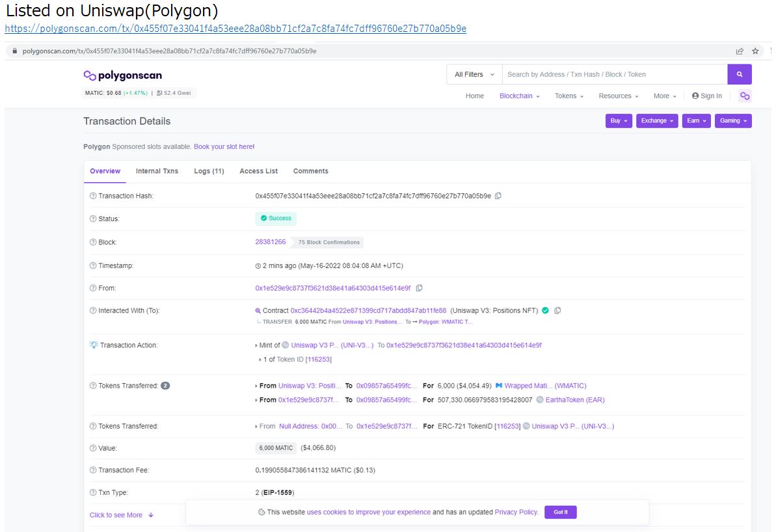Image resolution: width=776 pixels, height=532 pixels.
Task: Open the Buy dropdown button
Action: pos(619,121)
